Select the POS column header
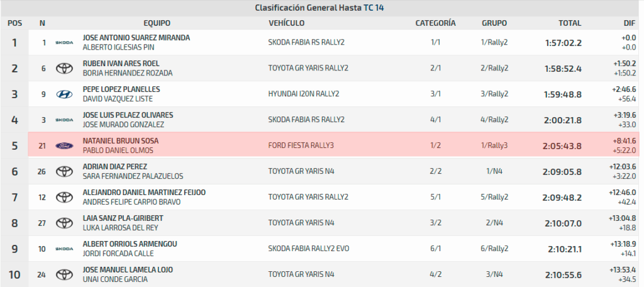Image resolution: width=644 pixels, height=287 pixels. pos(15,23)
